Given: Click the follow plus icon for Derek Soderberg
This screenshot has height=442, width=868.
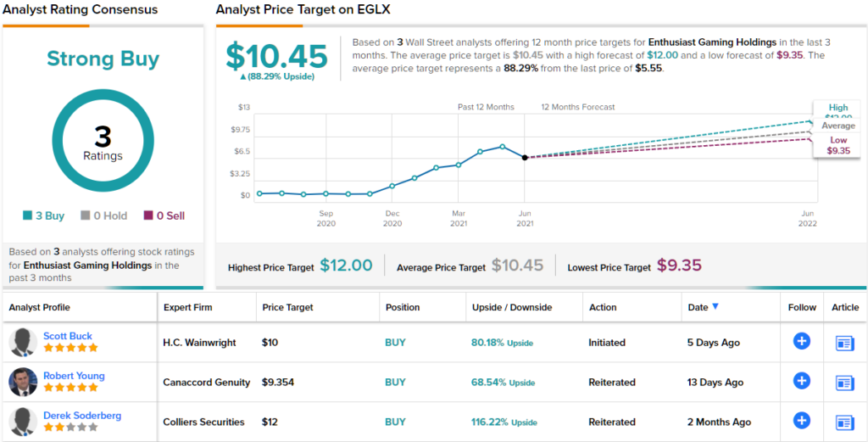Looking at the screenshot, I should tap(801, 421).
